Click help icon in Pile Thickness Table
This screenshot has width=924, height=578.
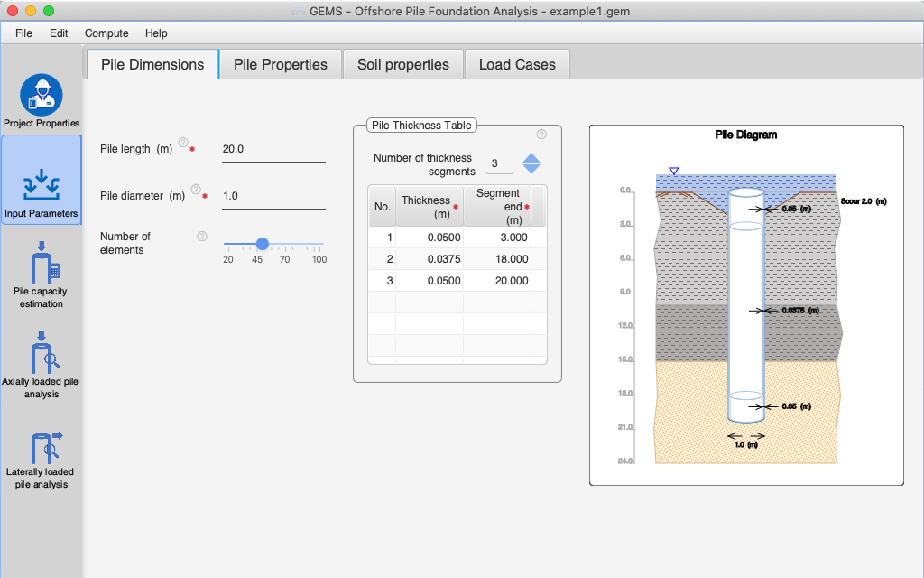pos(541,135)
